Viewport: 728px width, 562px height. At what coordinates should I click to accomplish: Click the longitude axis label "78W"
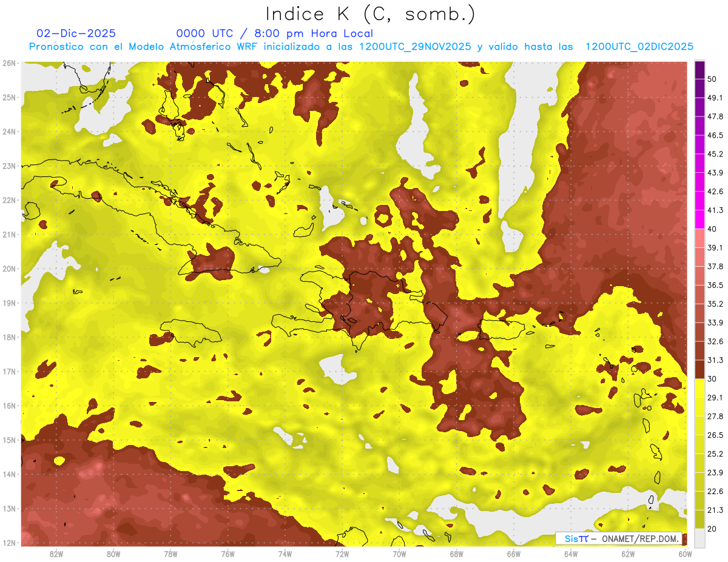[171, 554]
